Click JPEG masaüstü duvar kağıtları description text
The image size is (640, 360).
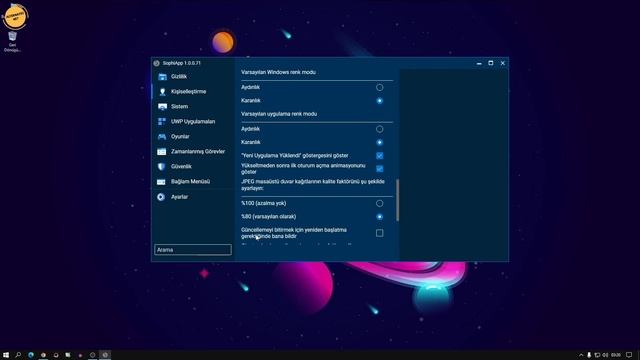[313, 185]
